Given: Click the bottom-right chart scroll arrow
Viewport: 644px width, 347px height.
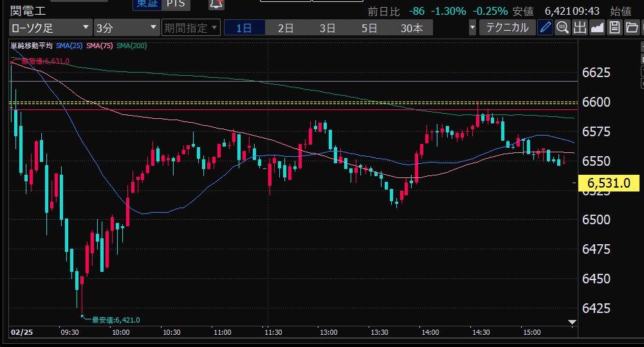Looking at the screenshot, I should click(572, 321).
